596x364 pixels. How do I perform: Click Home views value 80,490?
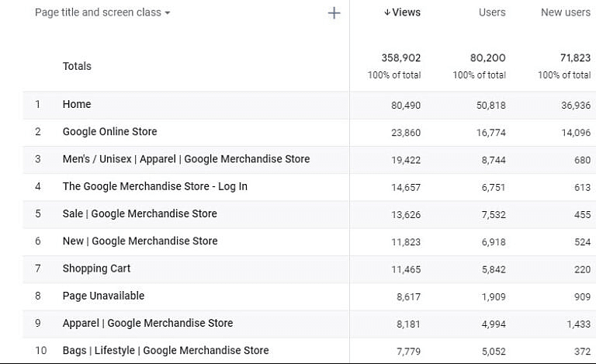point(406,105)
